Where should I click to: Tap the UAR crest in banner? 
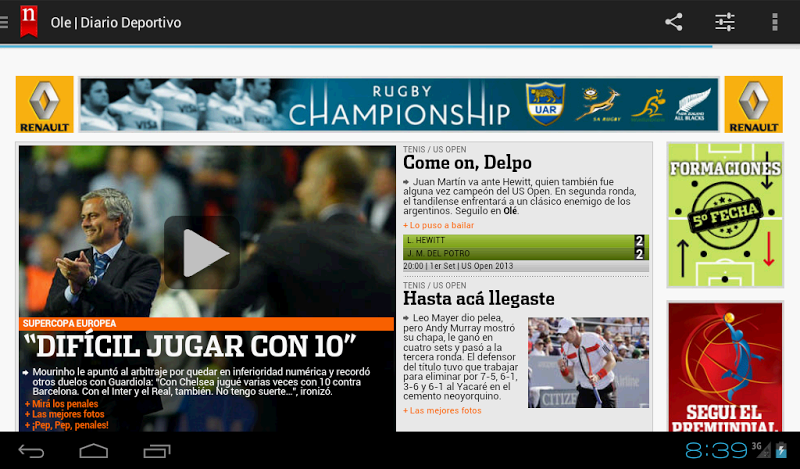pyautogui.click(x=545, y=104)
